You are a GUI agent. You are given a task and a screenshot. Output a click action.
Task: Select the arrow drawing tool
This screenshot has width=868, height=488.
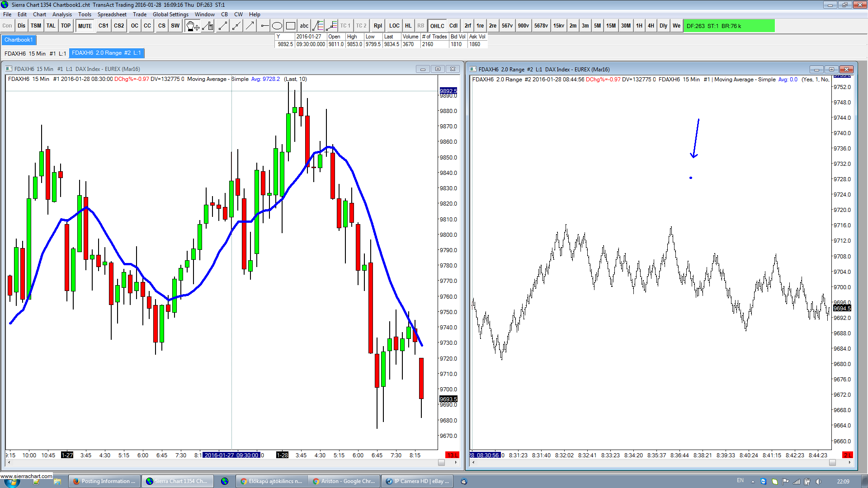point(250,26)
